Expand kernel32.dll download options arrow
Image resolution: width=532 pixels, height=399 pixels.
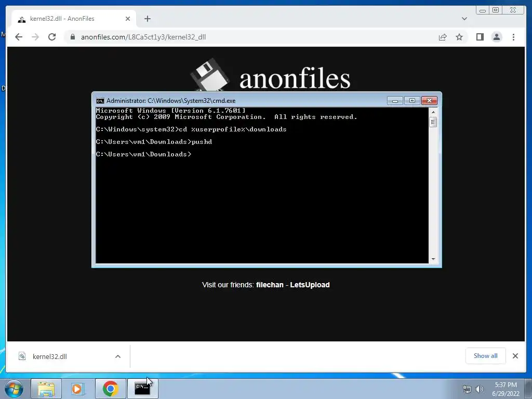[118, 356]
